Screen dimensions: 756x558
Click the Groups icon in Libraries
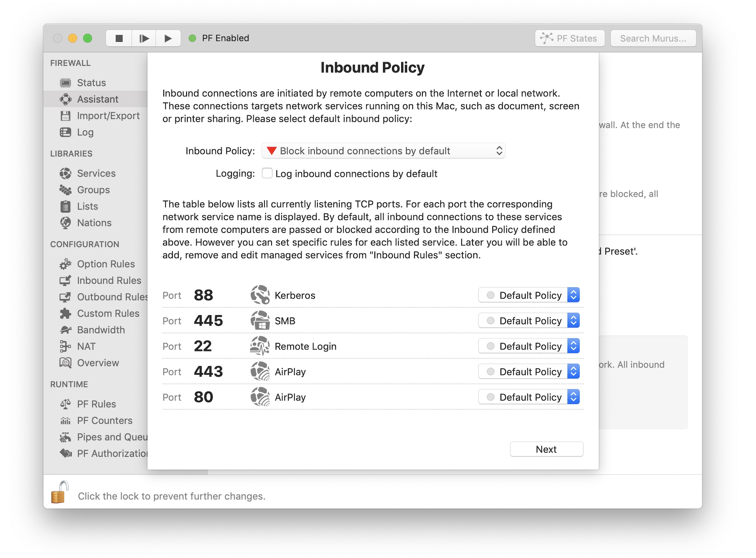65,190
